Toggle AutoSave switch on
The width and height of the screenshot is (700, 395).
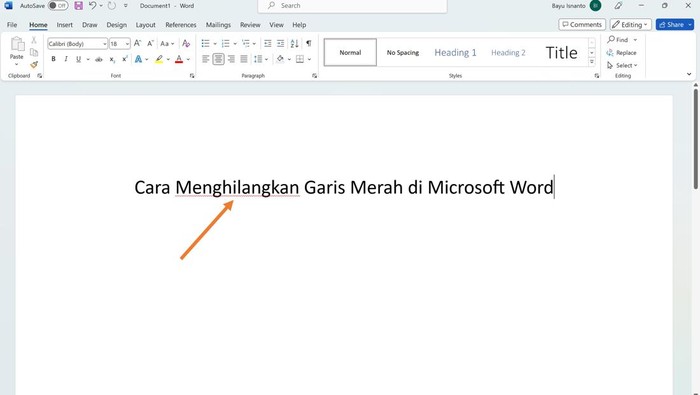(x=58, y=6)
